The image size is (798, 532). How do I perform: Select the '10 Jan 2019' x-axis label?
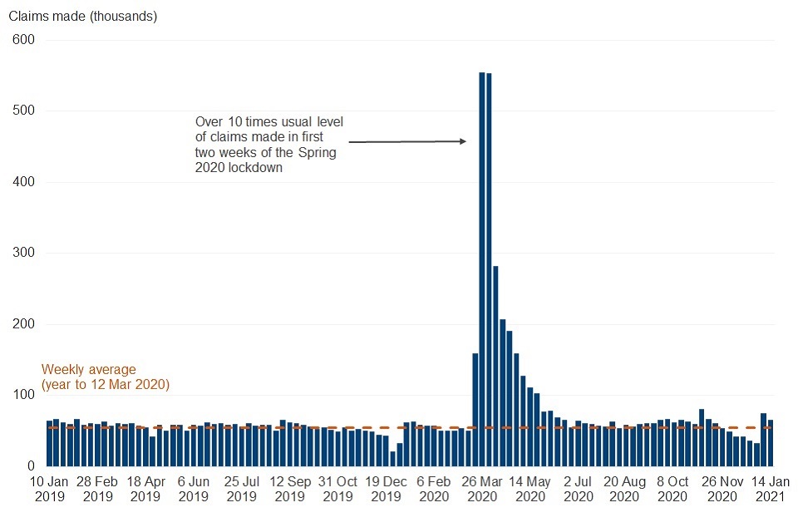[49, 489]
